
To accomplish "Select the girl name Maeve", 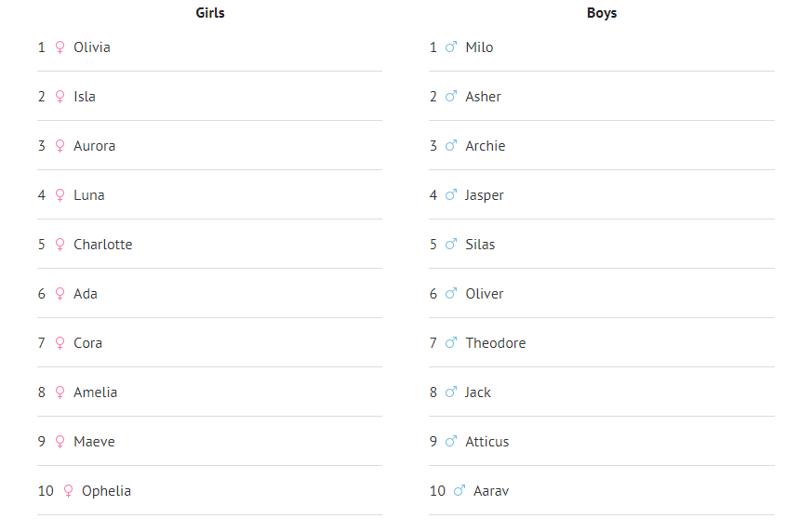I will pos(95,442).
